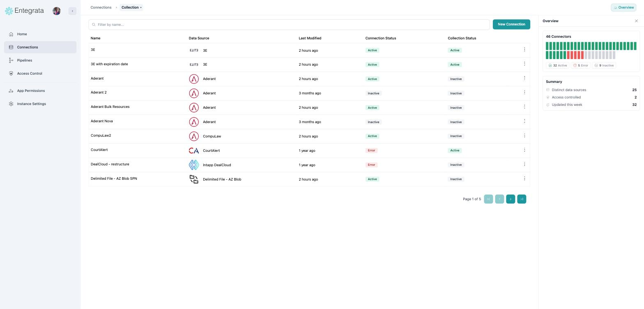
Task: Toggle the Overview panel button
Action: [623, 7]
